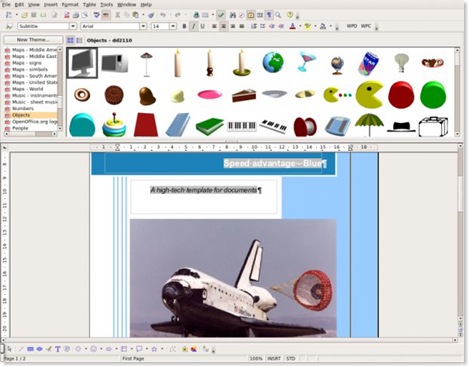Screen dimensions: 468x366
Task: Set Justified paragraph alignment
Action: pos(242,26)
